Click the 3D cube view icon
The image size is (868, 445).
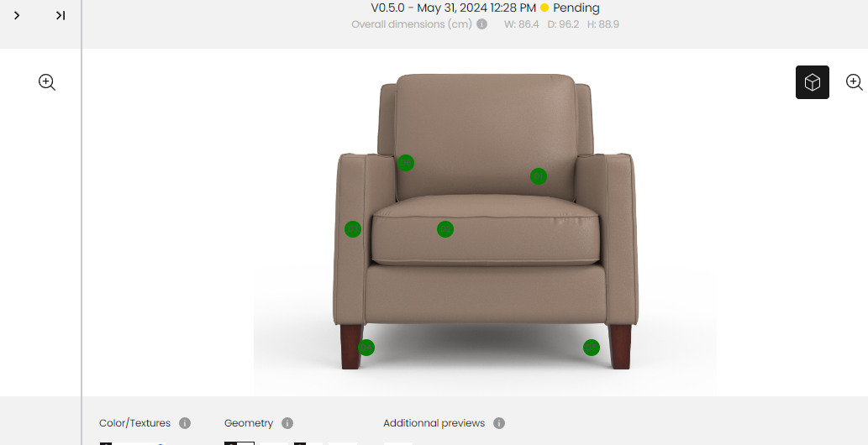pyautogui.click(x=812, y=82)
